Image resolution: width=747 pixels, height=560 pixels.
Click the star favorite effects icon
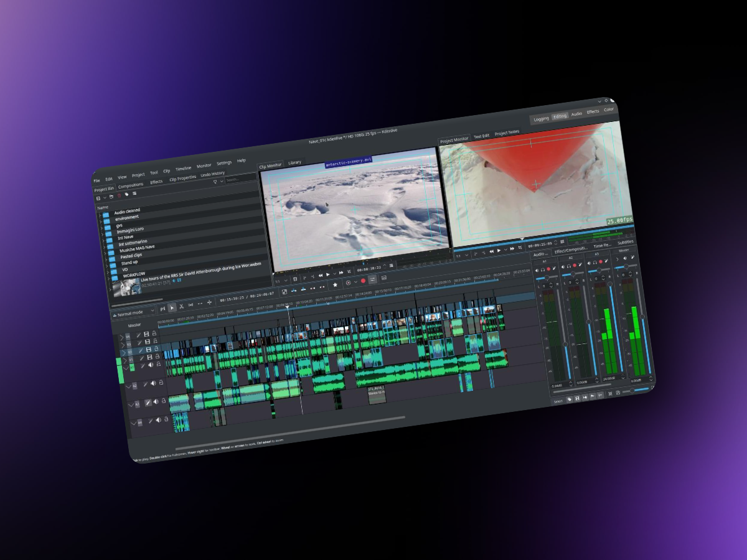[x=335, y=284]
